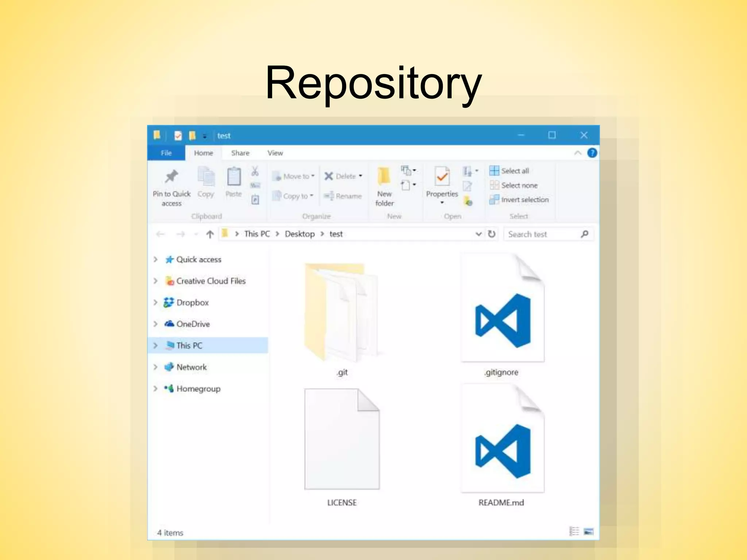
Task: Switch to the Share ribbon tab
Action: (x=240, y=153)
